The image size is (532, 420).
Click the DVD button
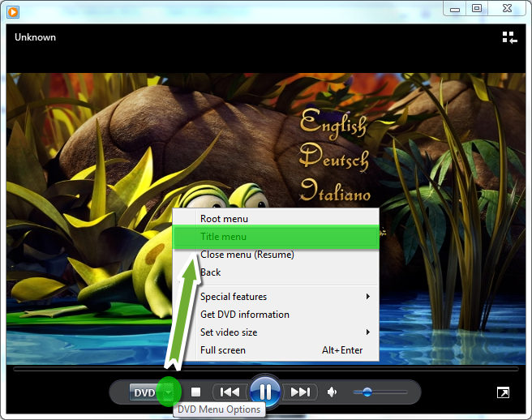tap(145, 392)
